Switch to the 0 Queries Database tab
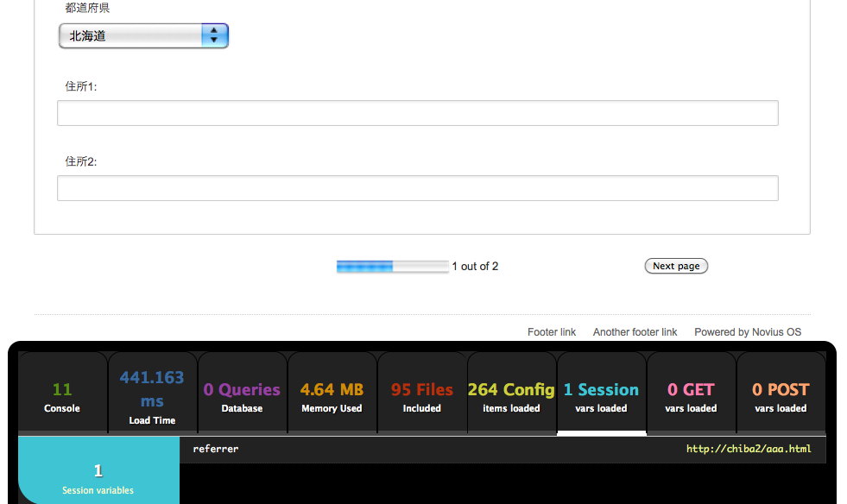The image size is (847, 504). pos(242,393)
